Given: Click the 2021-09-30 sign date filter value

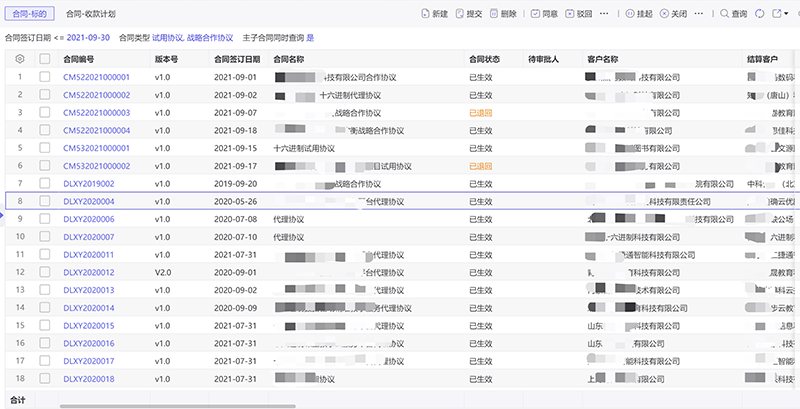Looking at the screenshot, I should point(88,37).
